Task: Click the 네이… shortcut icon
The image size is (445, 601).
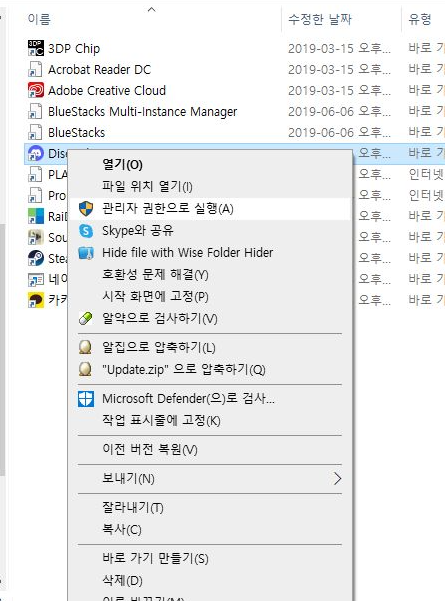Action: tap(36, 279)
